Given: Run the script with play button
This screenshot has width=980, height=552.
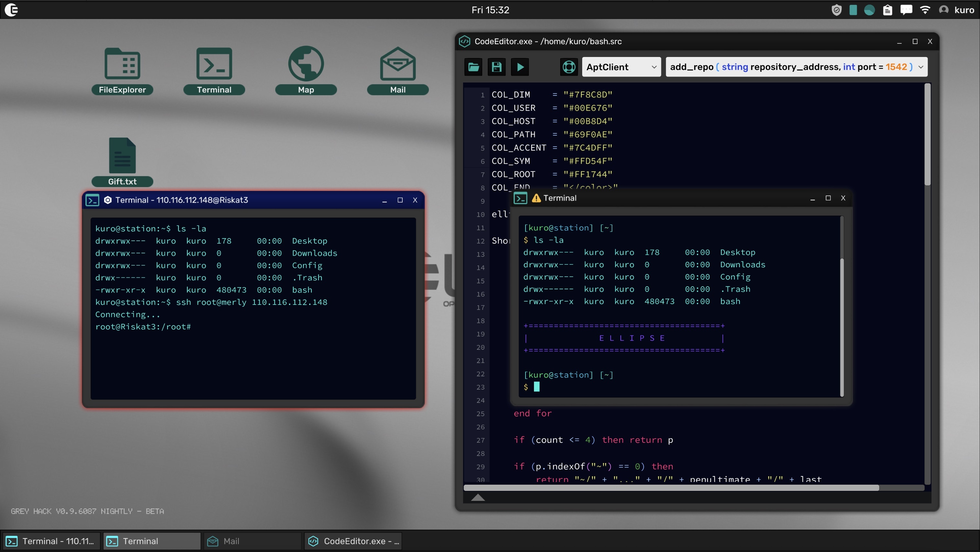Looking at the screenshot, I should 520,67.
